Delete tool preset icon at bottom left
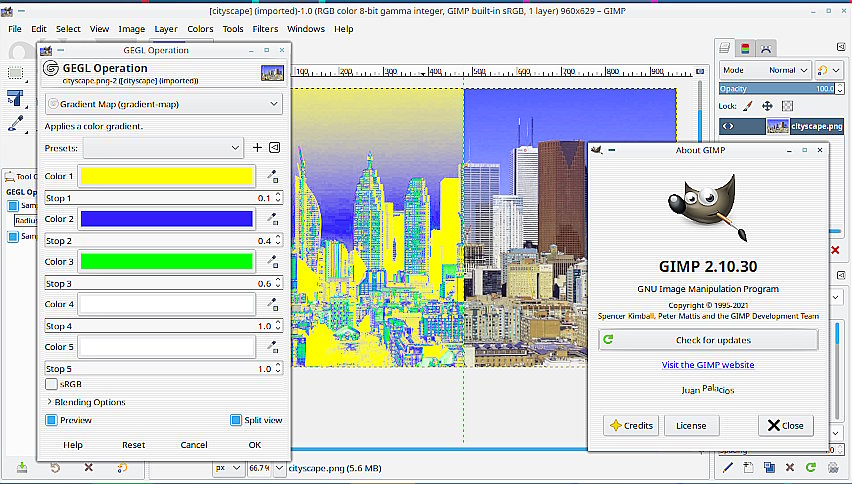Screen dimensions: 852x484 coord(89,467)
